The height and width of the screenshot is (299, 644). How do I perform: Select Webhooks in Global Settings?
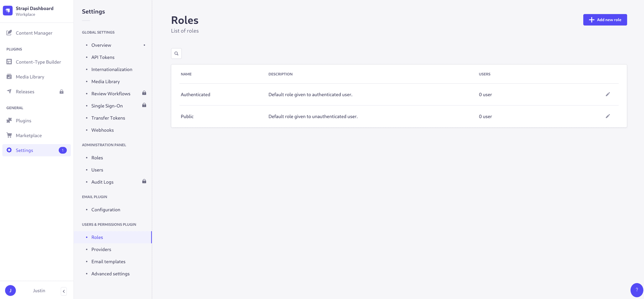click(102, 130)
